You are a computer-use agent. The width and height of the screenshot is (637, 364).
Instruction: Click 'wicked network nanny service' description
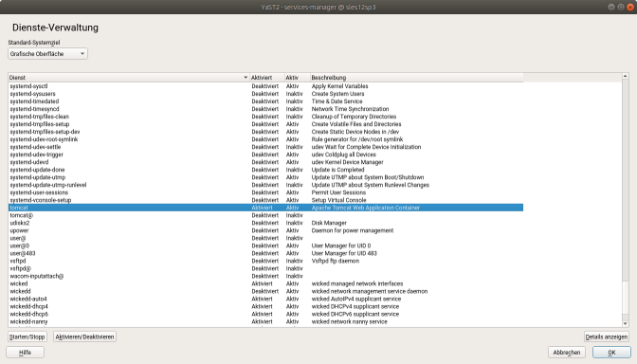tap(350, 321)
